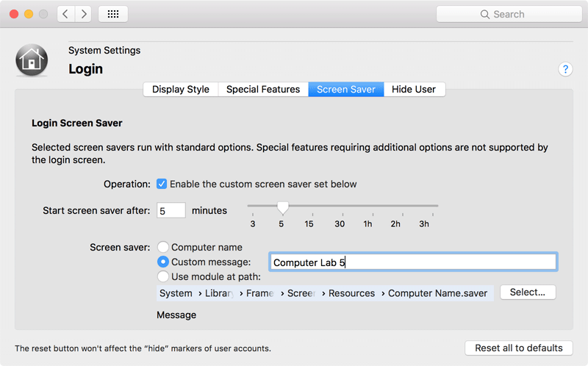
Task: Select the Computer name radio option
Action: tap(162, 247)
